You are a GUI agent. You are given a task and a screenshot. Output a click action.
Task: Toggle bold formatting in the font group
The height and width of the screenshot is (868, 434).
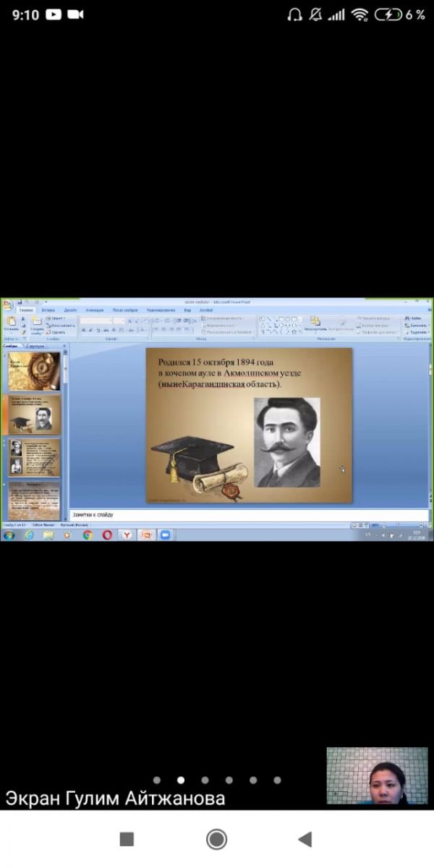84,330
